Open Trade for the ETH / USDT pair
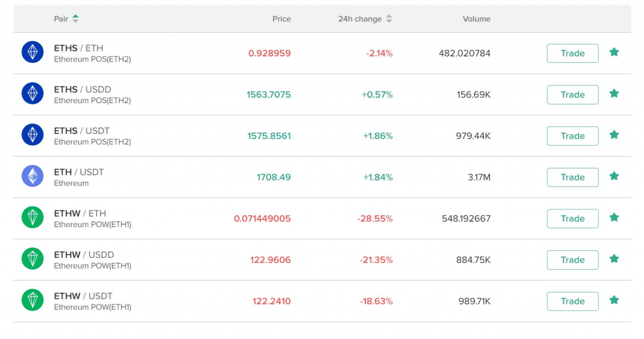 [572, 177]
